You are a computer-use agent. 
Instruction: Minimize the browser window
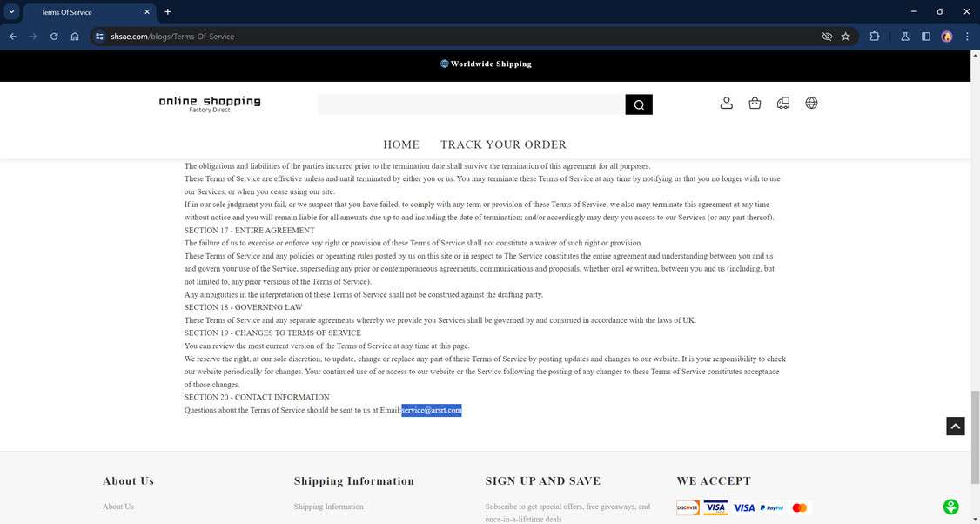914,11
